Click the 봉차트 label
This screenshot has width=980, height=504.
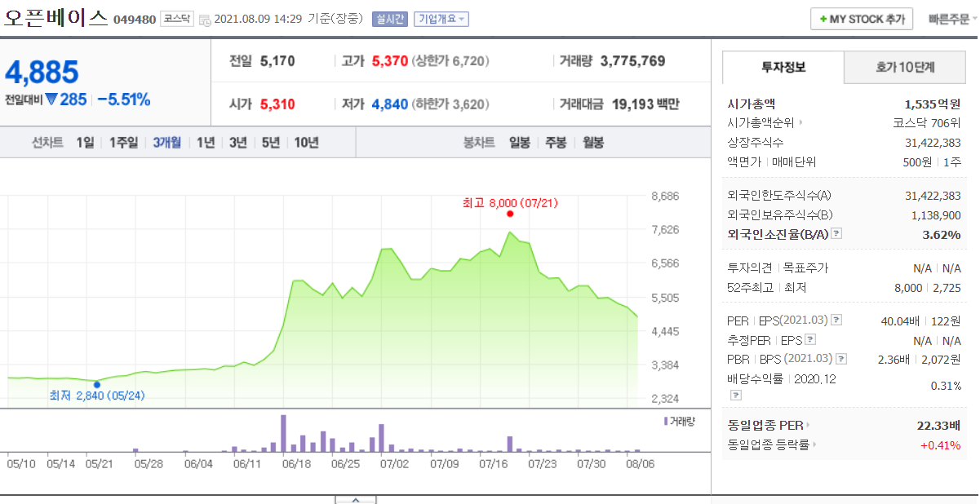[x=479, y=143]
